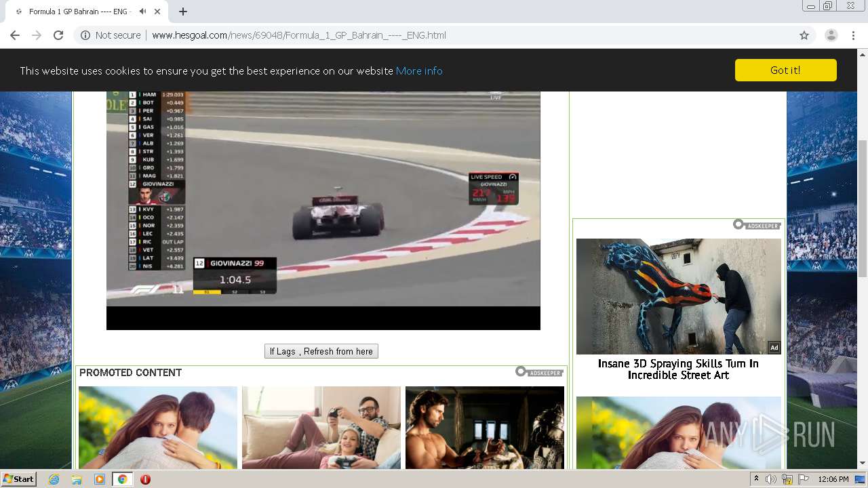Click the F1 video stream player
Image resolution: width=868 pixels, height=488 pixels.
click(x=323, y=211)
